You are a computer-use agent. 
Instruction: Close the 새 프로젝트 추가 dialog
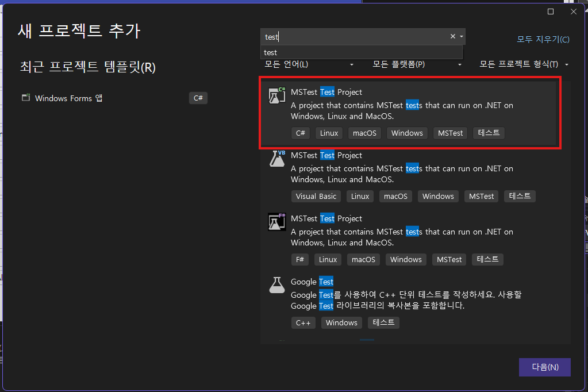(574, 11)
